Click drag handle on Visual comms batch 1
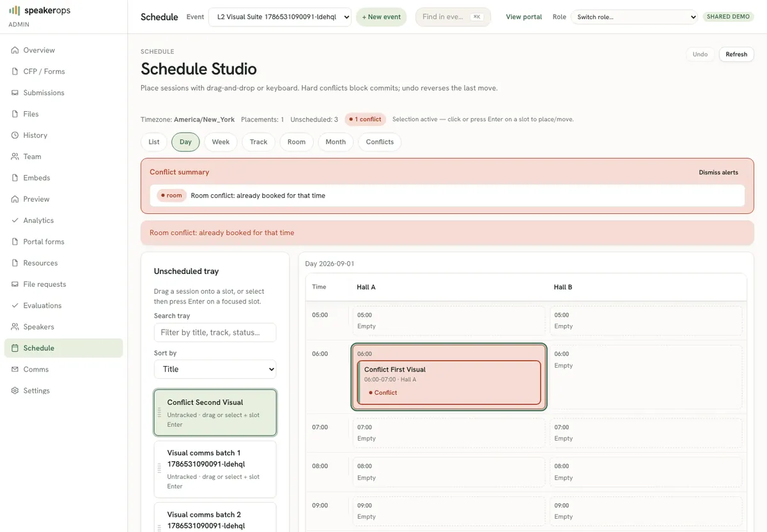Screen dimensions: 767x532 click(159, 469)
